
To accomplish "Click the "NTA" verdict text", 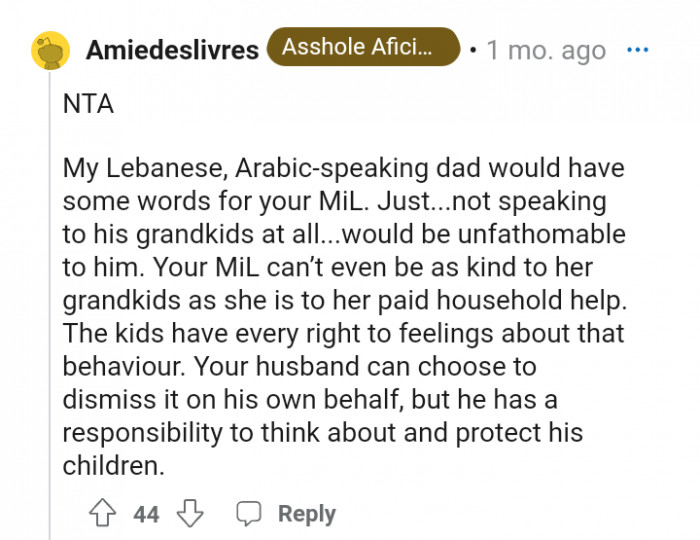I will tap(88, 105).
